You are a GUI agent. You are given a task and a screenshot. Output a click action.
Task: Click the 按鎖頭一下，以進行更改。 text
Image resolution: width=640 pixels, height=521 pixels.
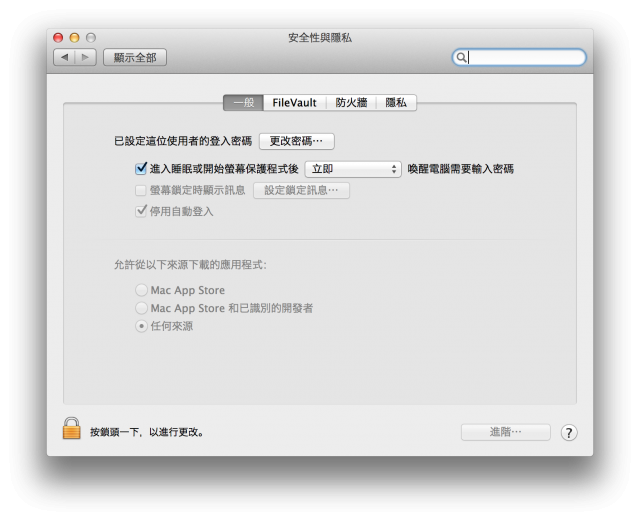pos(147,432)
